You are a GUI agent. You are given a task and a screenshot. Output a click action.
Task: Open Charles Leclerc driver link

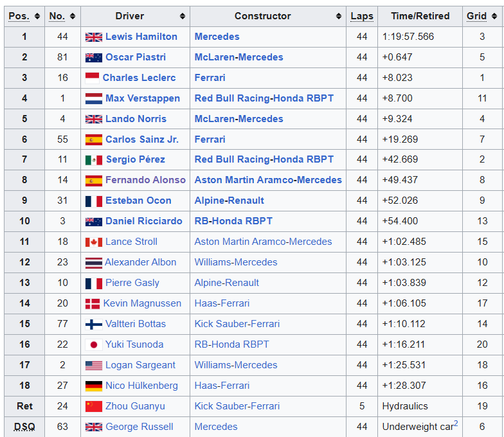point(139,78)
